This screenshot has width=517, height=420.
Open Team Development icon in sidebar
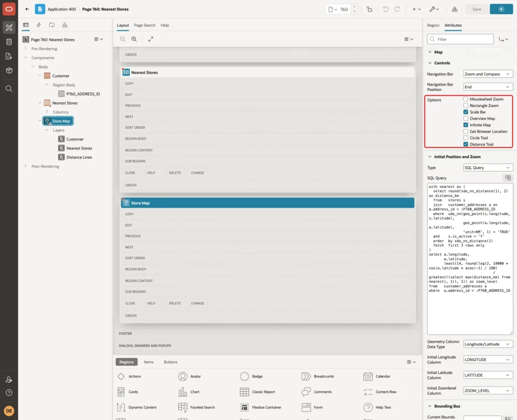click(x=9, y=57)
